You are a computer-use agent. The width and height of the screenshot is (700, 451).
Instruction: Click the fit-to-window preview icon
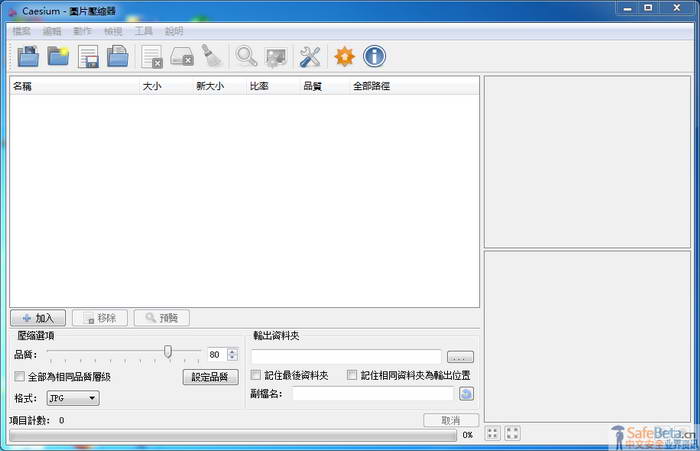tap(493, 433)
